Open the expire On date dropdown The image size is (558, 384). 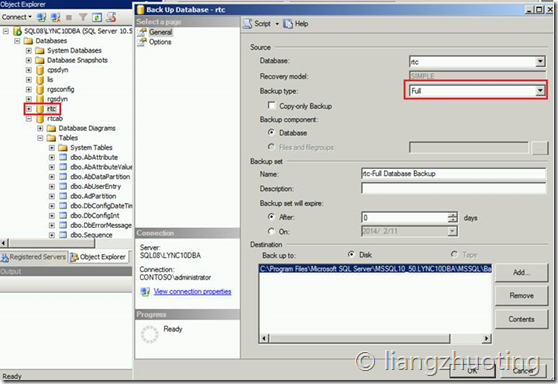point(452,231)
